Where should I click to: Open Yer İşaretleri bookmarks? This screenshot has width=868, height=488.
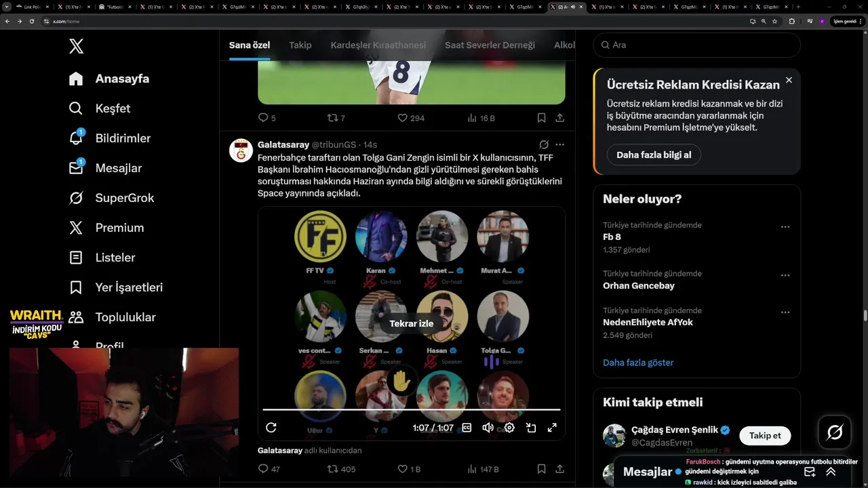click(116, 287)
